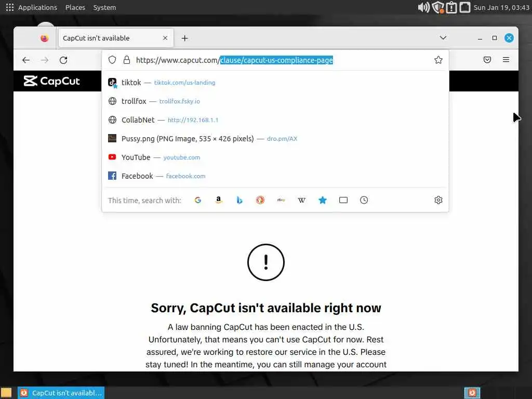532x399 pixels.
Task: Open Firefox hamburger application menu
Action: pos(506,60)
